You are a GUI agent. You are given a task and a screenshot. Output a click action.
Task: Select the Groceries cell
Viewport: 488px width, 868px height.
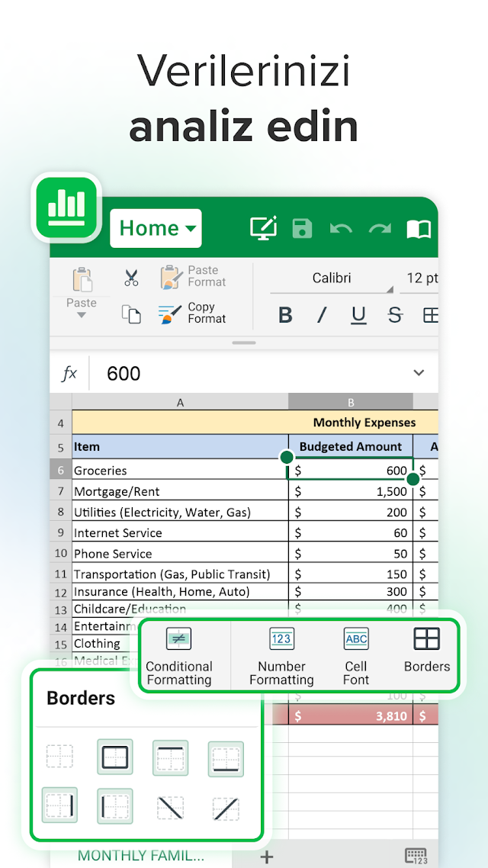coord(181,471)
